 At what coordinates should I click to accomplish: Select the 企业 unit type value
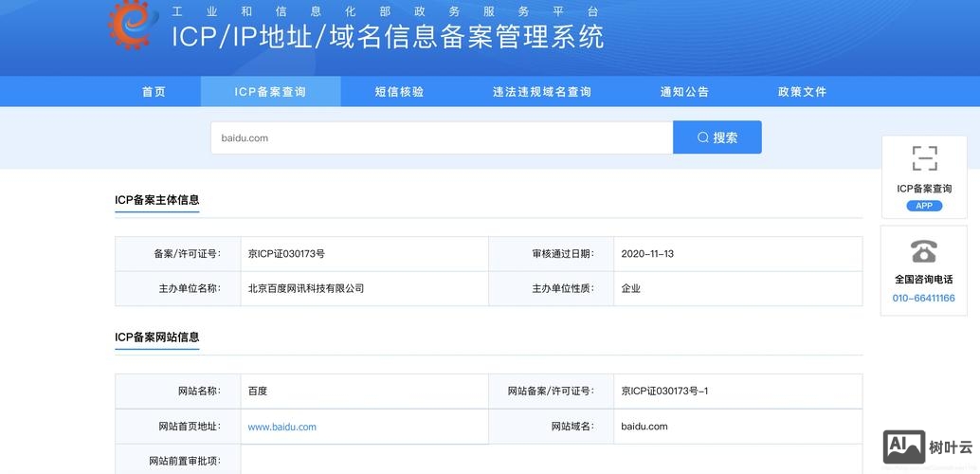pos(630,289)
